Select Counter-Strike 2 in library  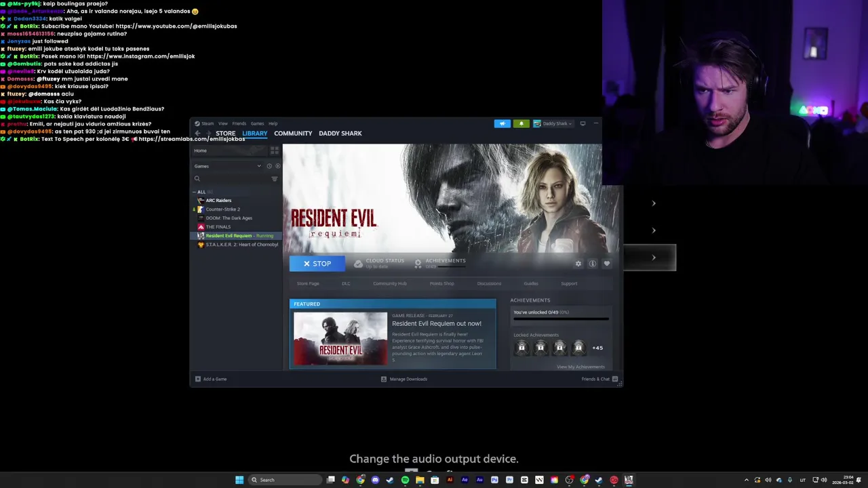tap(222, 209)
